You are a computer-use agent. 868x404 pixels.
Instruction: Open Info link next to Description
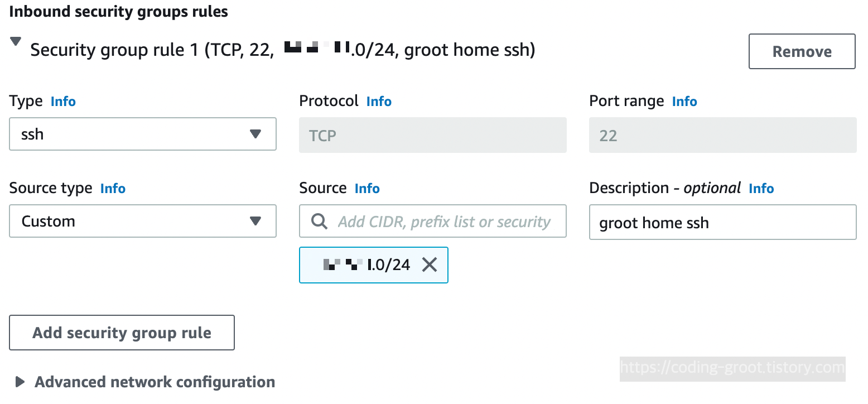coord(761,189)
